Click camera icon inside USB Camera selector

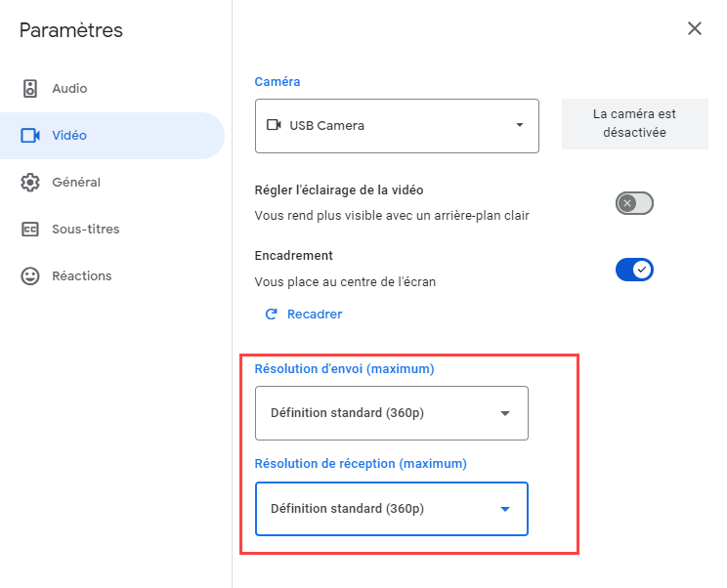coord(274,125)
